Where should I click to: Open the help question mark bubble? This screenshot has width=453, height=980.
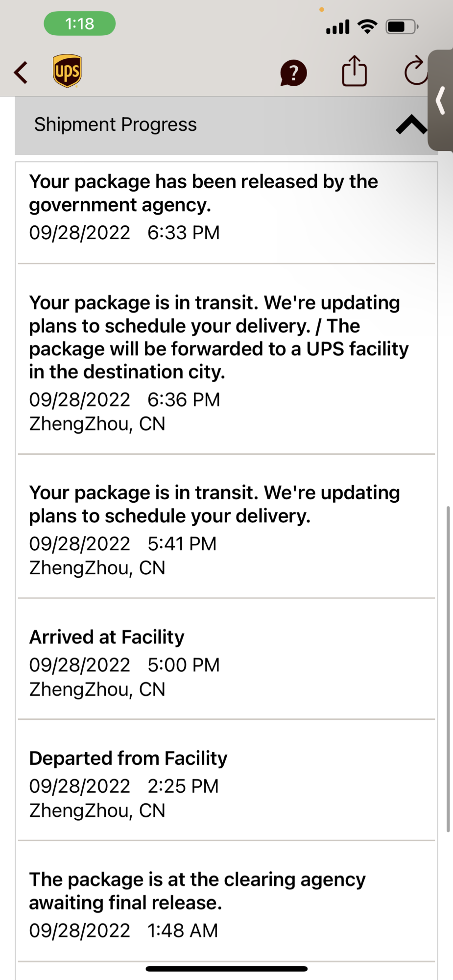[x=293, y=73]
